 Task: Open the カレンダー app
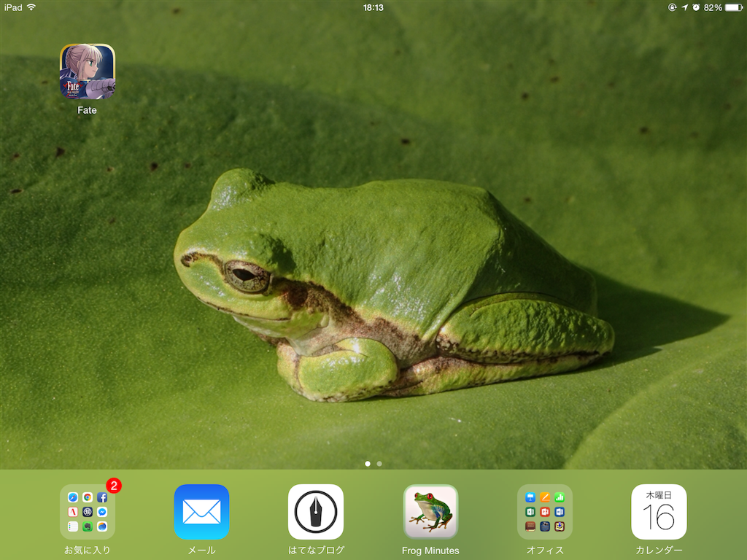[659, 512]
